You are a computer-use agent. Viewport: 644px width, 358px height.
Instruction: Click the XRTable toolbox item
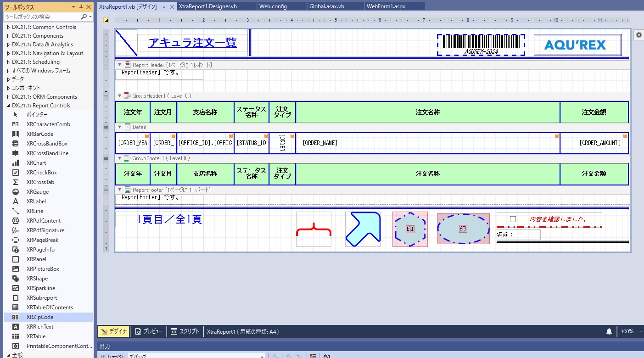tap(36, 336)
